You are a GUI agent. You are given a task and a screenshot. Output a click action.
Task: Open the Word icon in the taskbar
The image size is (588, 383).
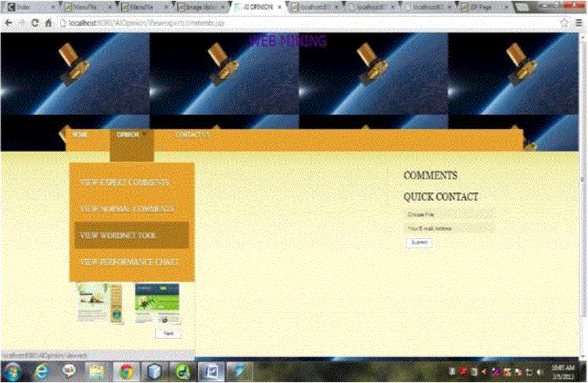point(210,371)
